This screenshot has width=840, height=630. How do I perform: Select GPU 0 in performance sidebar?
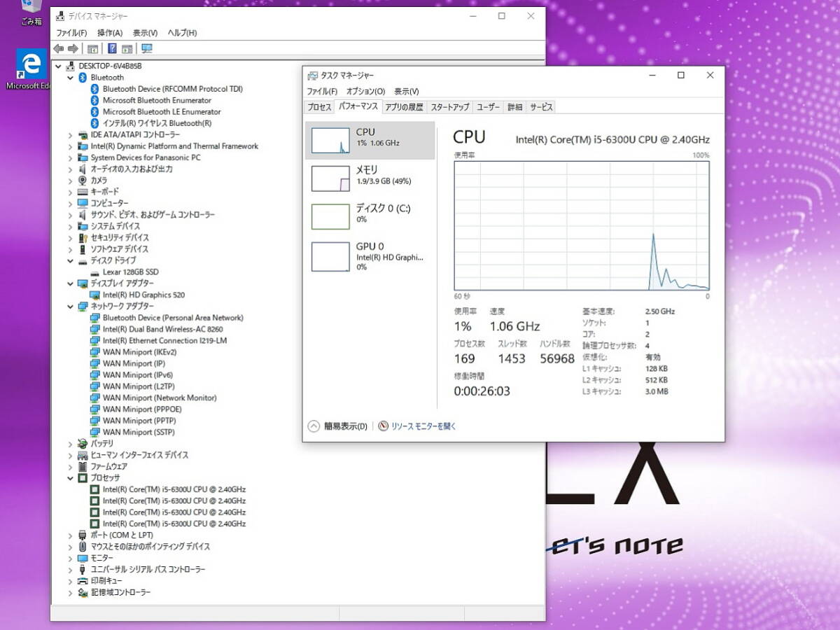[370, 255]
